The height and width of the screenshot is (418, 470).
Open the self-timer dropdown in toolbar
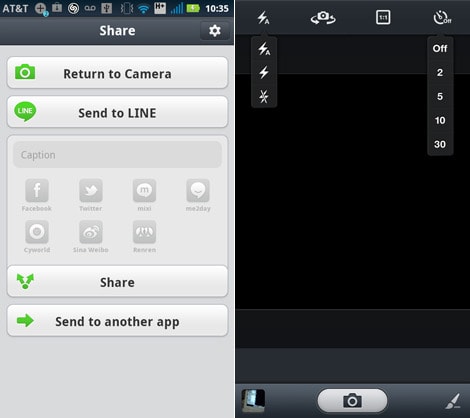coord(442,18)
